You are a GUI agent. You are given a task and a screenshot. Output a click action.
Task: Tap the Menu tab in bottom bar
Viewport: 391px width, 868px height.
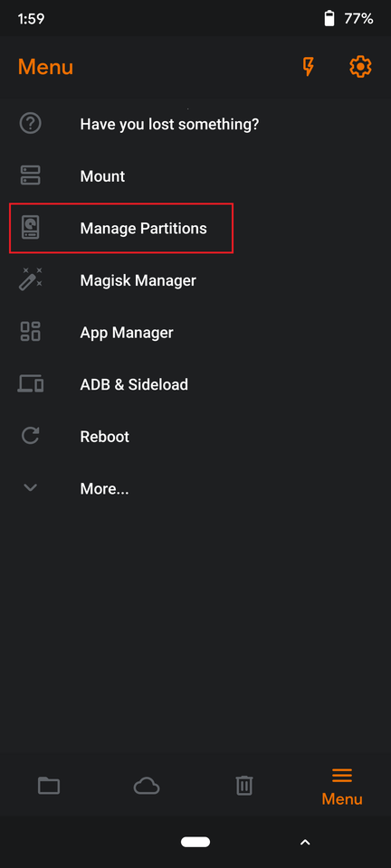pyautogui.click(x=342, y=786)
